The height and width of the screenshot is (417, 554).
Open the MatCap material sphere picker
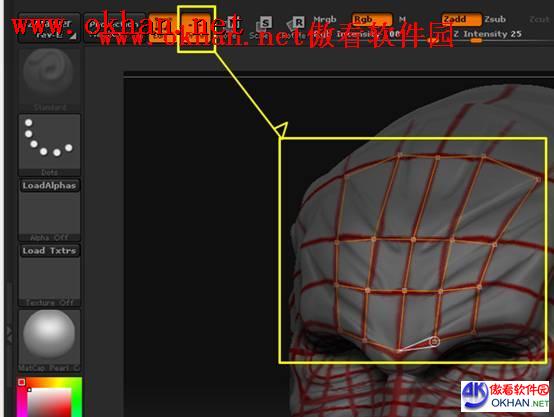[x=49, y=340]
